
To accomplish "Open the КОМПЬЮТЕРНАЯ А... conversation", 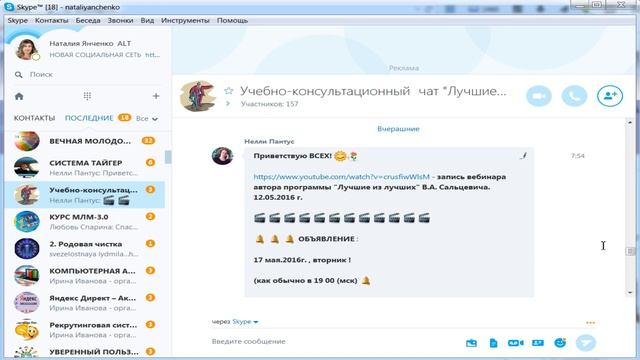I will click(x=85, y=276).
